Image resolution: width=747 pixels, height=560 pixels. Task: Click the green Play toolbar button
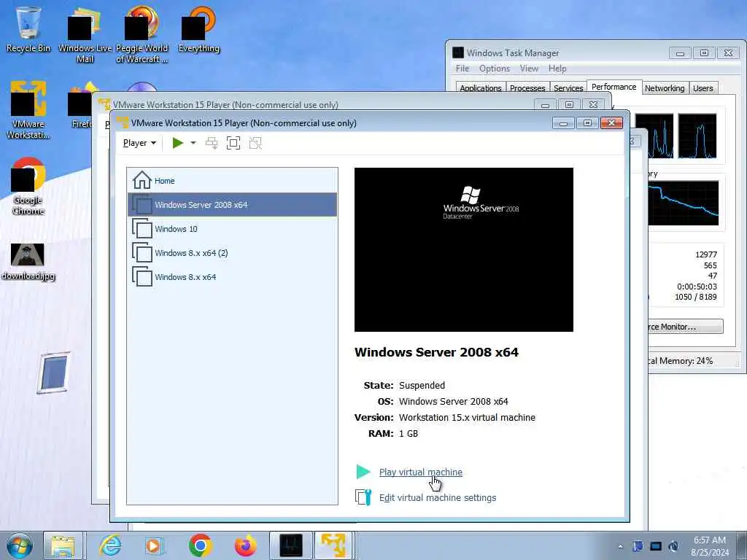tap(178, 143)
